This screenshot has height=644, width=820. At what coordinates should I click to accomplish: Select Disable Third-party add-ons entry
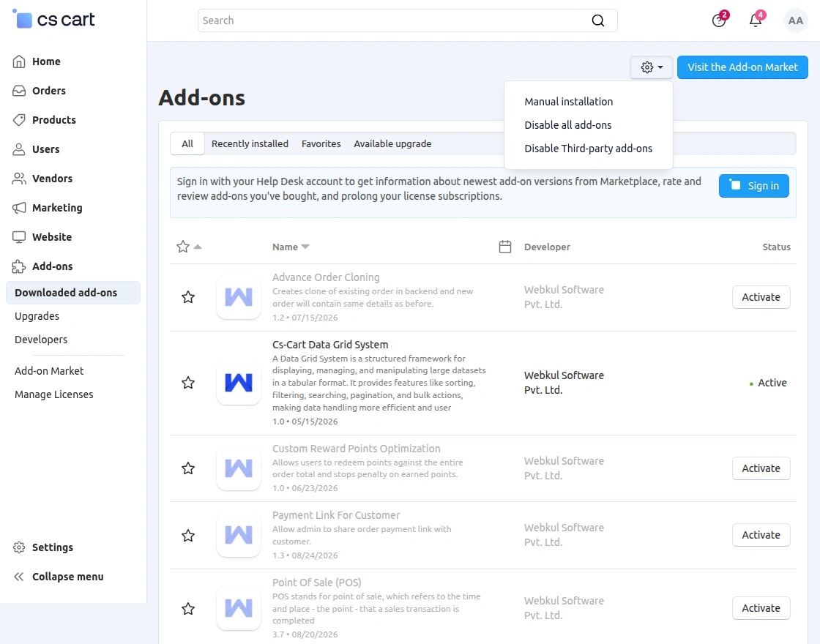(x=589, y=149)
